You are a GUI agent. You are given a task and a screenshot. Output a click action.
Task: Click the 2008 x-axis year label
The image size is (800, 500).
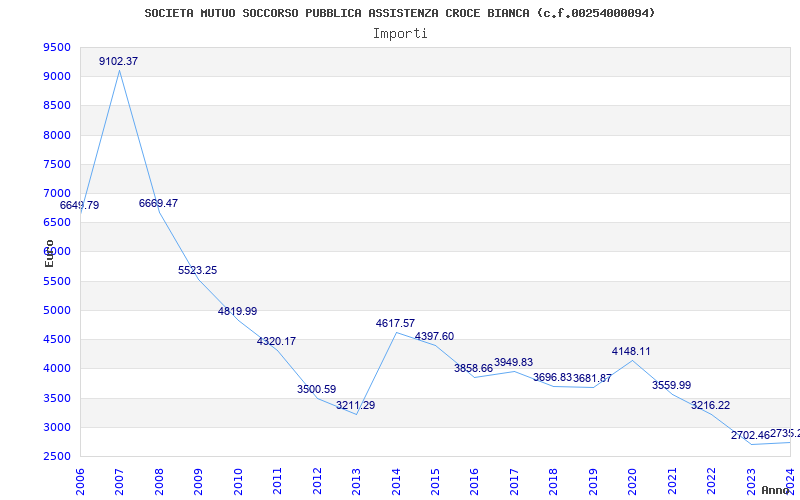tap(159, 481)
